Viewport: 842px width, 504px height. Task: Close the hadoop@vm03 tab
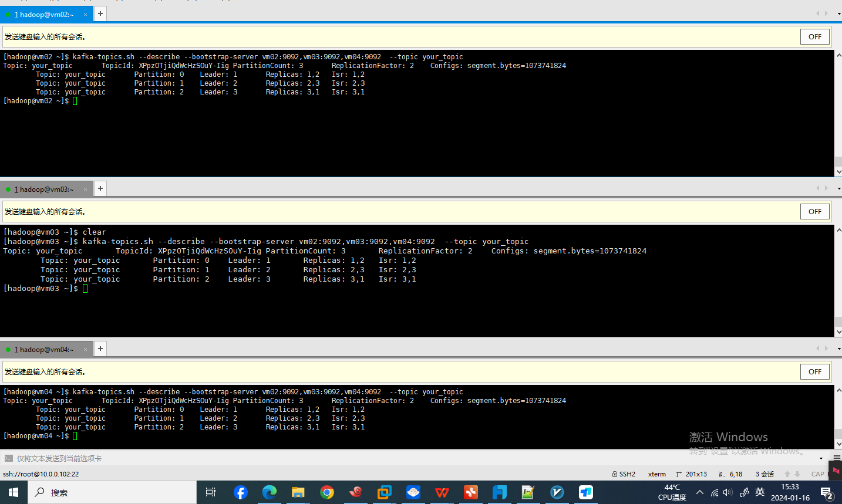[x=85, y=189]
